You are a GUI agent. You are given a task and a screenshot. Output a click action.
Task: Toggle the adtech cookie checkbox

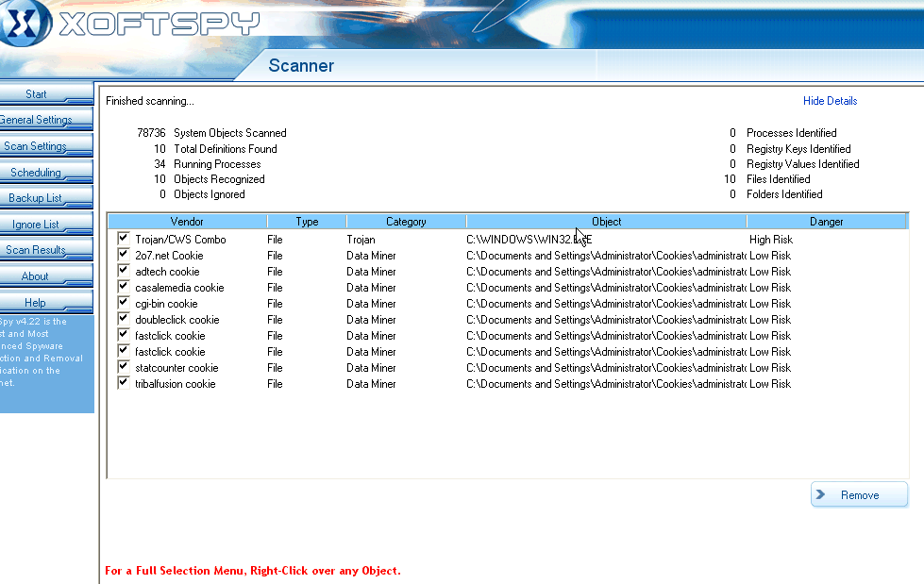(x=123, y=270)
